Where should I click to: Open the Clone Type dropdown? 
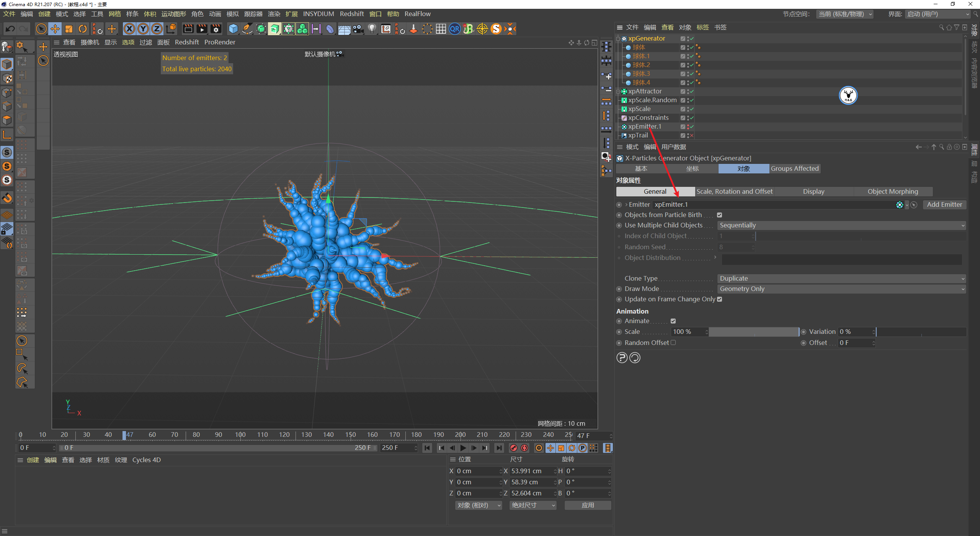[x=841, y=279]
